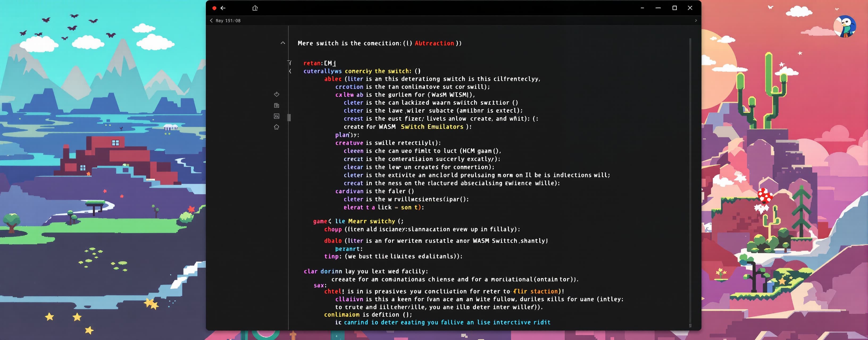
Task: Open the Ney 151/08 breadcrumb label
Action: (228, 20)
